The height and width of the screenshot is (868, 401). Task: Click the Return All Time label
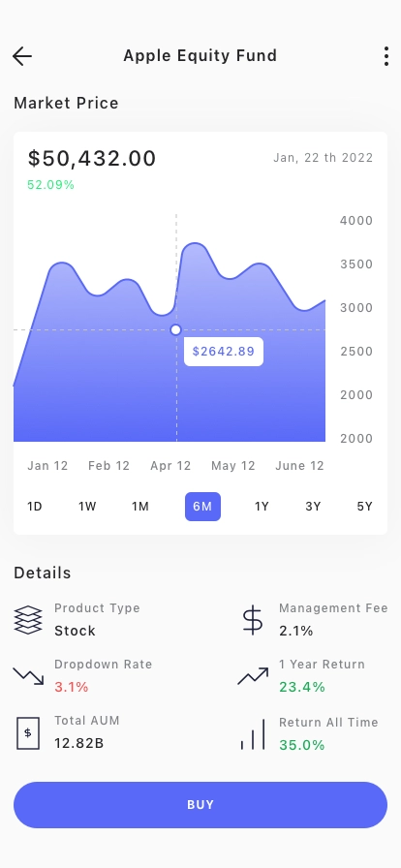pyautogui.click(x=328, y=723)
